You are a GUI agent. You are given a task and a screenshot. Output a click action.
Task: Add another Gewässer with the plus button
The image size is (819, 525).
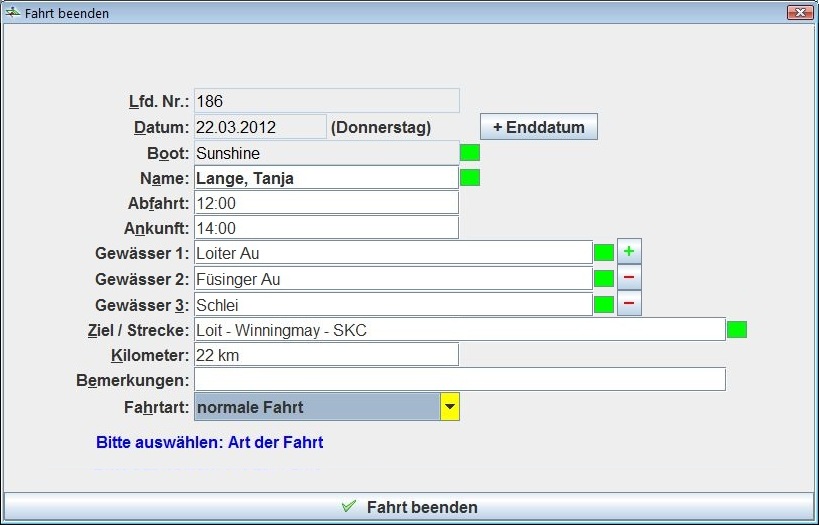[629, 252]
